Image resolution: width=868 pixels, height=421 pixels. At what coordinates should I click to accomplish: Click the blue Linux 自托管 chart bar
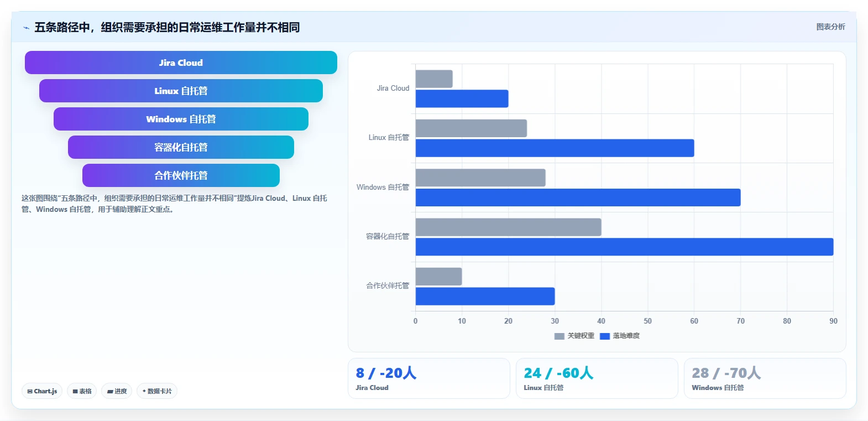click(x=555, y=148)
